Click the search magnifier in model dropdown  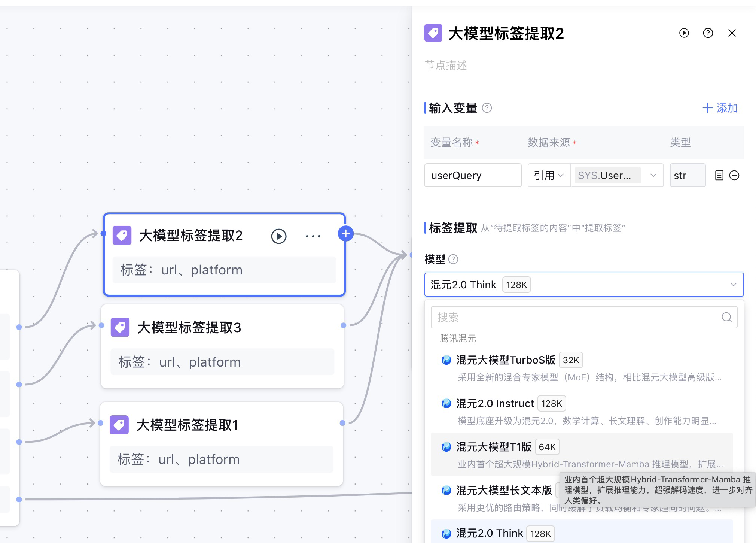tap(726, 317)
